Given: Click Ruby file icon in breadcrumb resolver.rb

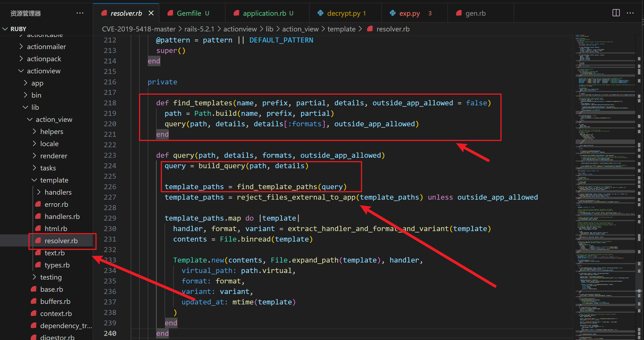Looking at the screenshot, I should (x=370, y=29).
